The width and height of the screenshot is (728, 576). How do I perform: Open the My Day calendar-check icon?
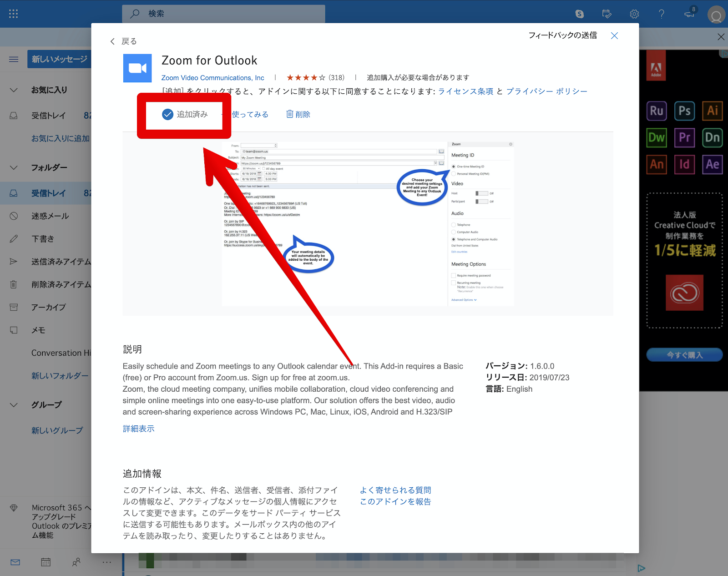(607, 14)
